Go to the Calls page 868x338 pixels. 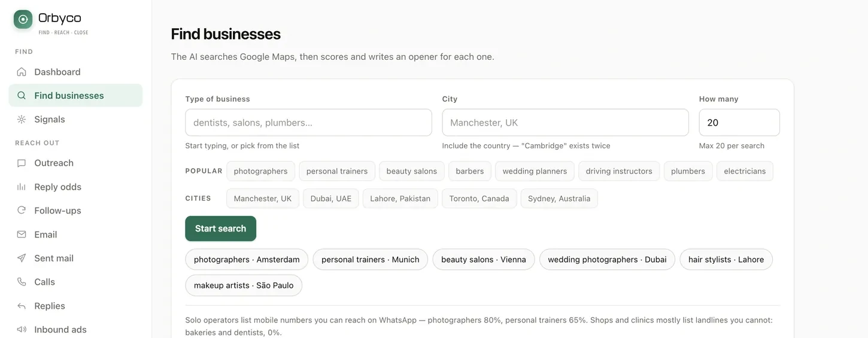(75, 282)
